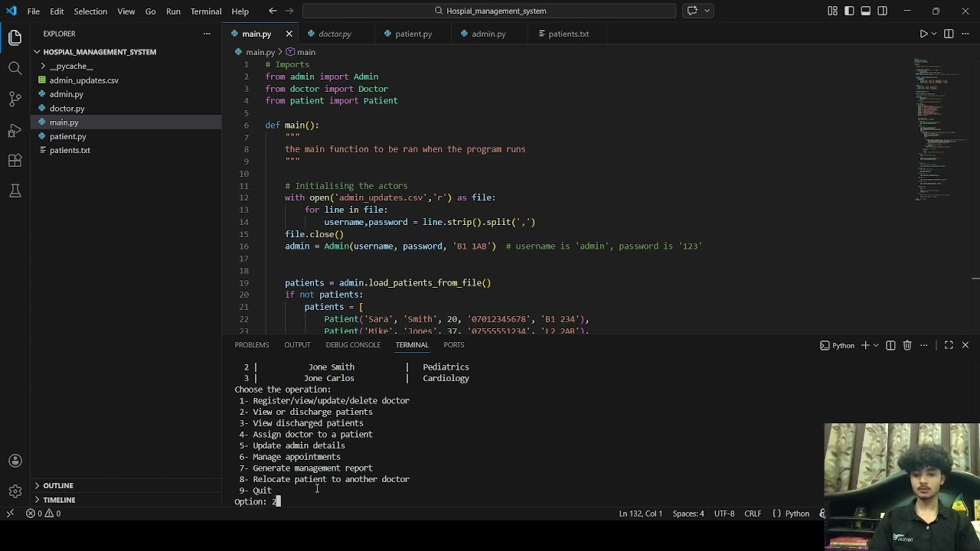Switch to the doctor.py editor tab
This screenshot has width=980, height=551.
click(x=335, y=34)
